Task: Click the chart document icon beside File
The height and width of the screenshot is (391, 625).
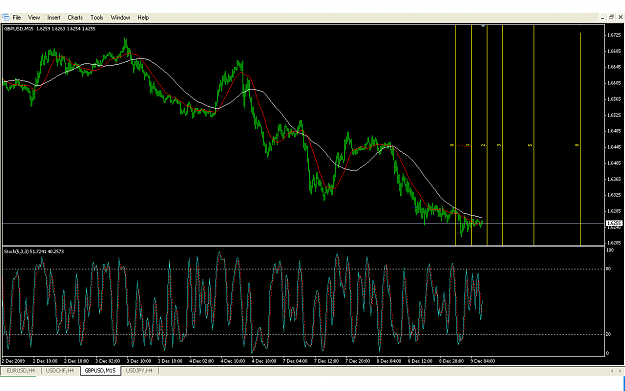Action: tap(6, 17)
